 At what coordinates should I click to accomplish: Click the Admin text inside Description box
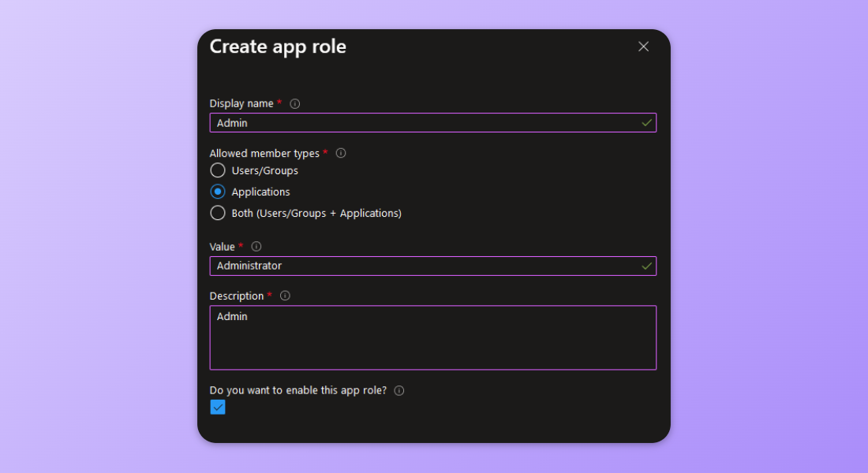point(231,316)
